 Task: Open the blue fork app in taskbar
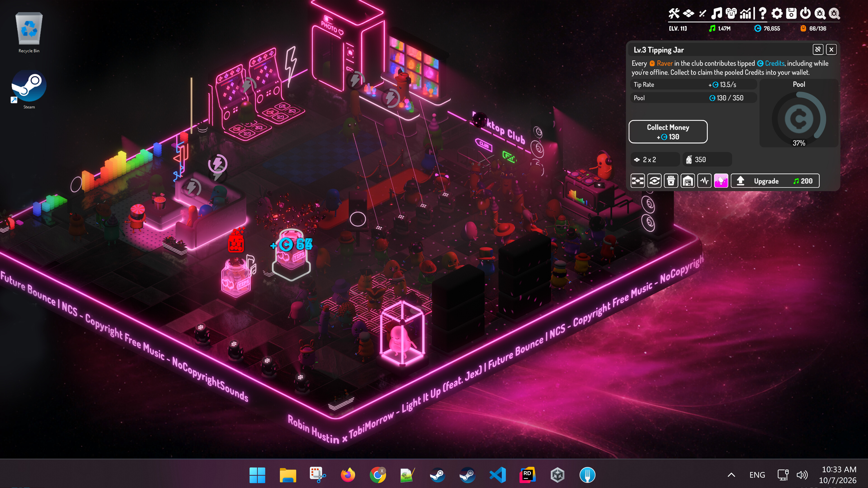tap(587, 475)
